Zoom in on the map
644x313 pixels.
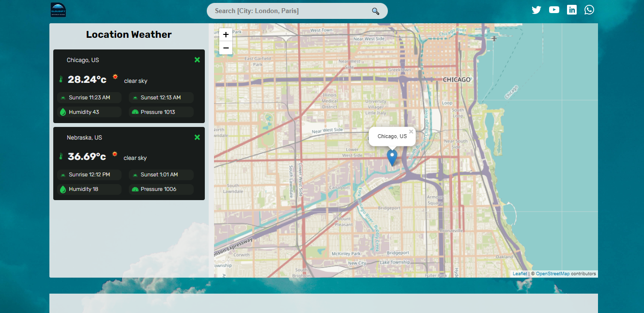pos(226,35)
